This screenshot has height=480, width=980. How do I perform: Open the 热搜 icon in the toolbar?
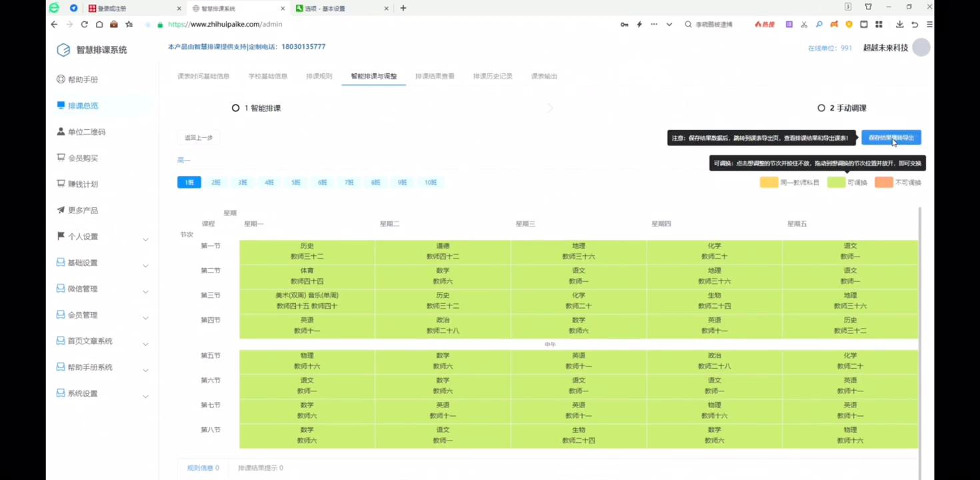[x=765, y=24]
